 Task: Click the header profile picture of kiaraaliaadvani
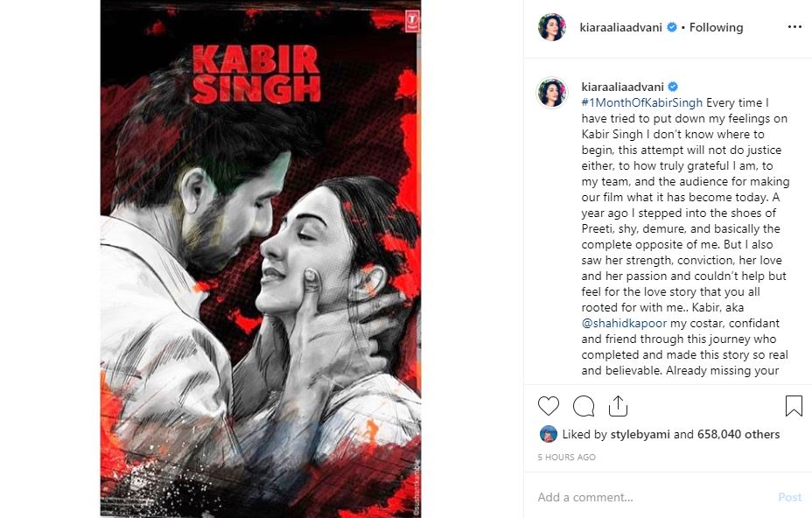(552, 27)
